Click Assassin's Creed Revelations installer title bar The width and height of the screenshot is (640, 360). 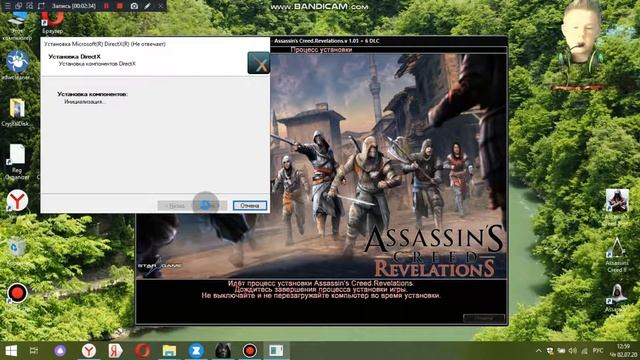(388, 41)
